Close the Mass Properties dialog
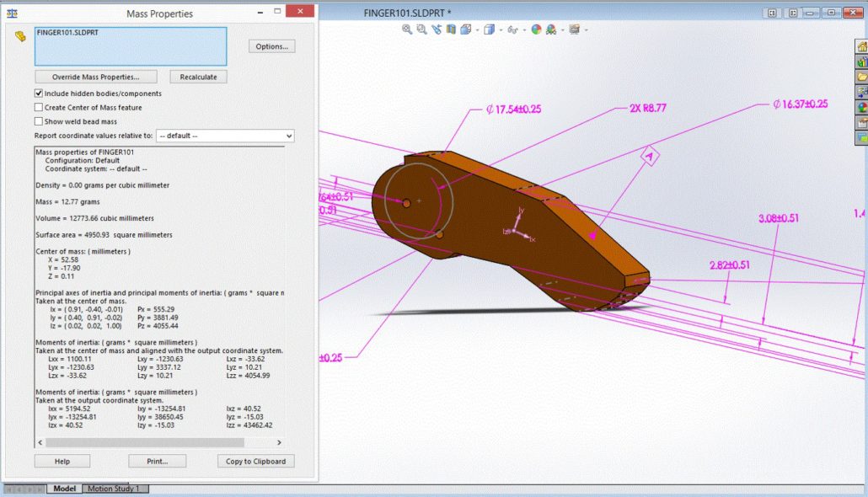868x497 pixels. pos(300,11)
